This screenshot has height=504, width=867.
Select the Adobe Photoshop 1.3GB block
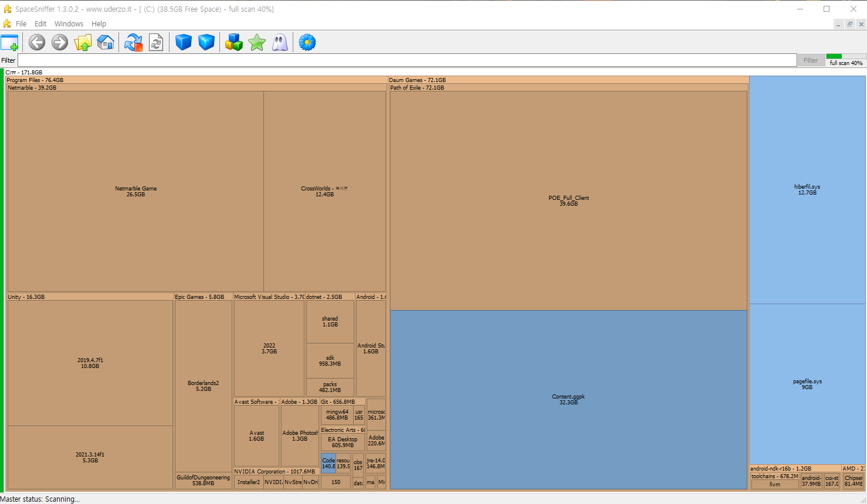[x=300, y=436]
